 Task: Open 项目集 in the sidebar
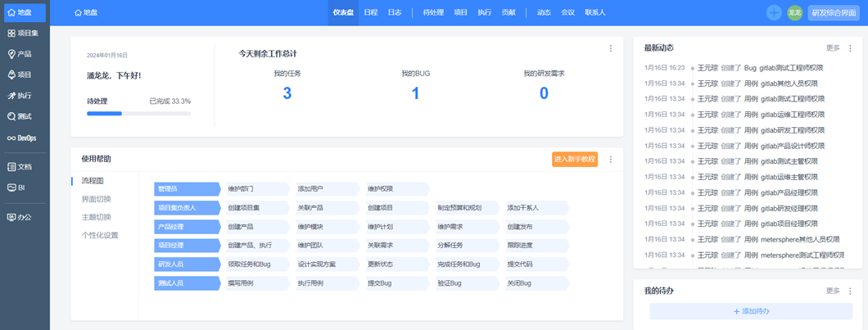(25, 34)
